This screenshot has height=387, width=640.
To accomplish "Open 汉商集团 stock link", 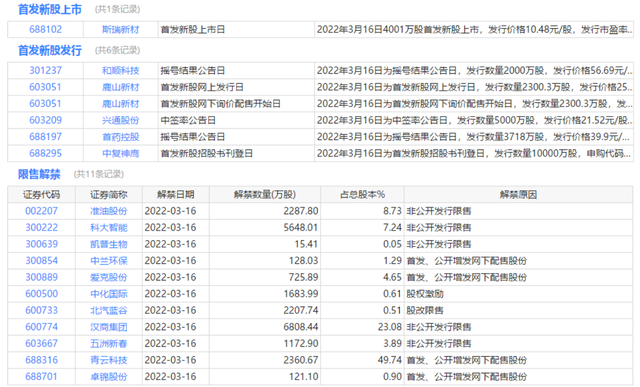I will [109, 327].
